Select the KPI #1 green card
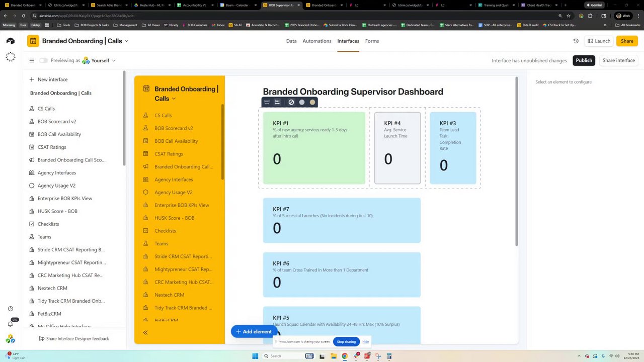 314,148
